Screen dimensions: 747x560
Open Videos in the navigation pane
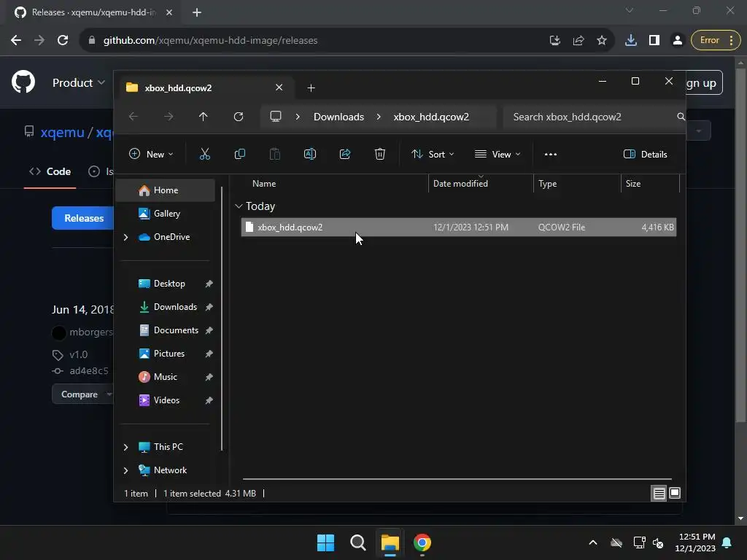pos(166,400)
